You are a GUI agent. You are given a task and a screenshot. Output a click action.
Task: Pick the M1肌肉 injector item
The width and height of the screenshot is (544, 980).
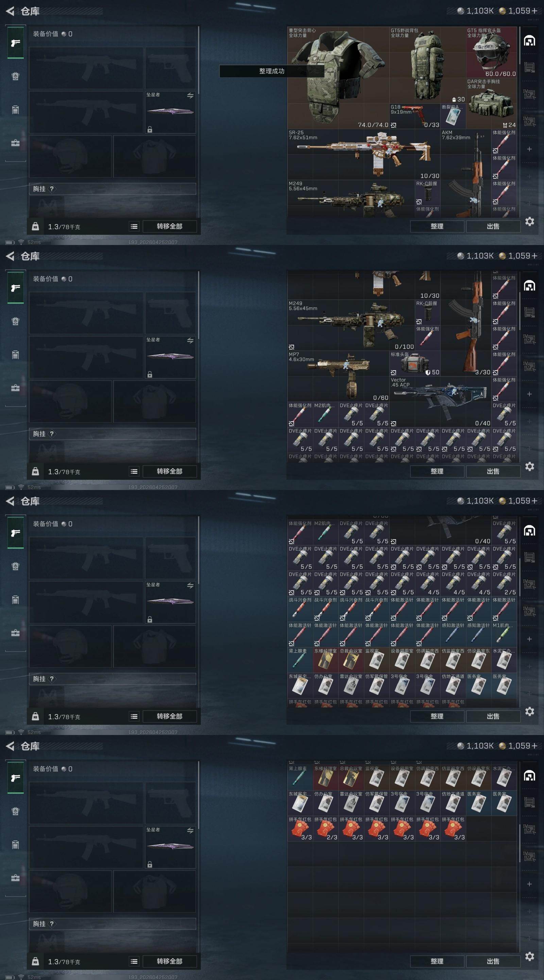tap(504, 634)
